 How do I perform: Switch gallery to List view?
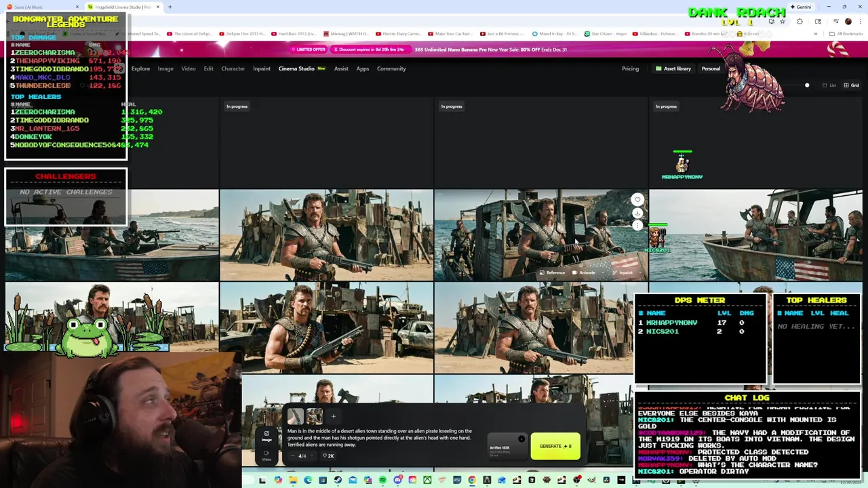tap(829, 85)
